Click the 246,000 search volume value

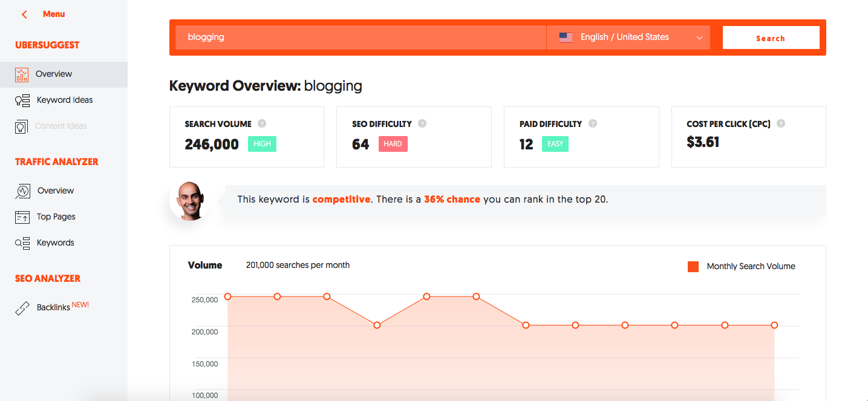point(212,145)
